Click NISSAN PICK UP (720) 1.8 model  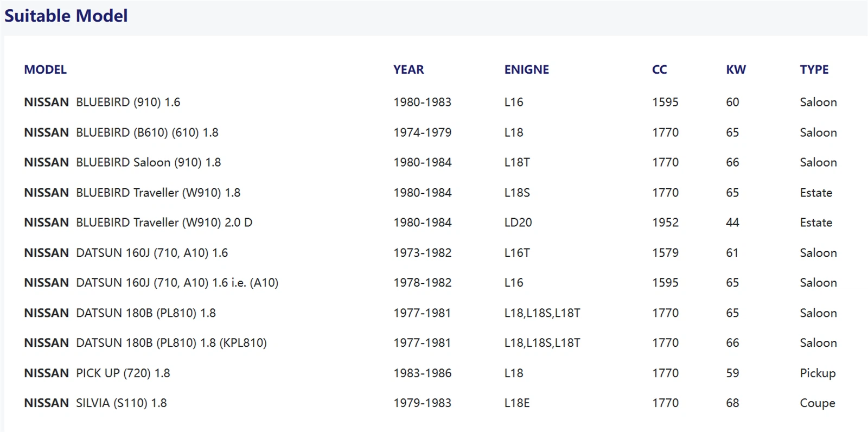[97, 373]
